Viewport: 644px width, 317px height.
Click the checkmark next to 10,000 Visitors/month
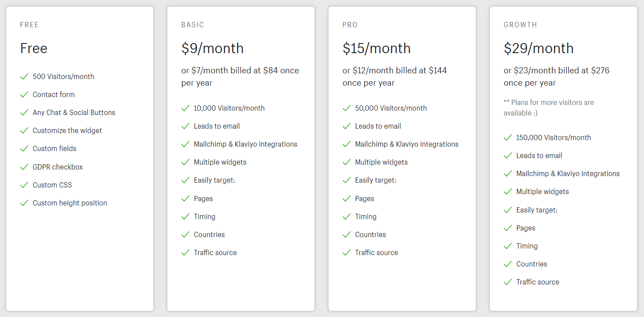[185, 108]
